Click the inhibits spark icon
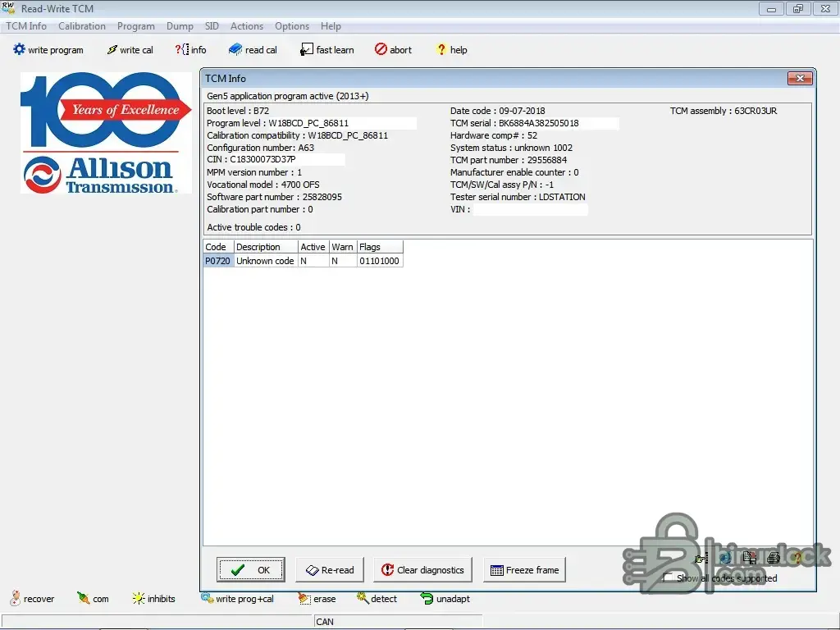Viewport: 840px width, 630px height. pyautogui.click(x=139, y=598)
